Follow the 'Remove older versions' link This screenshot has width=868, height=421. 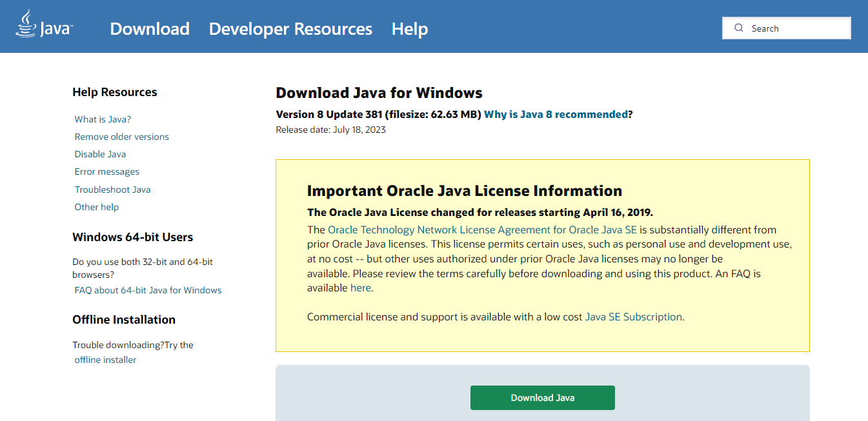(x=121, y=137)
